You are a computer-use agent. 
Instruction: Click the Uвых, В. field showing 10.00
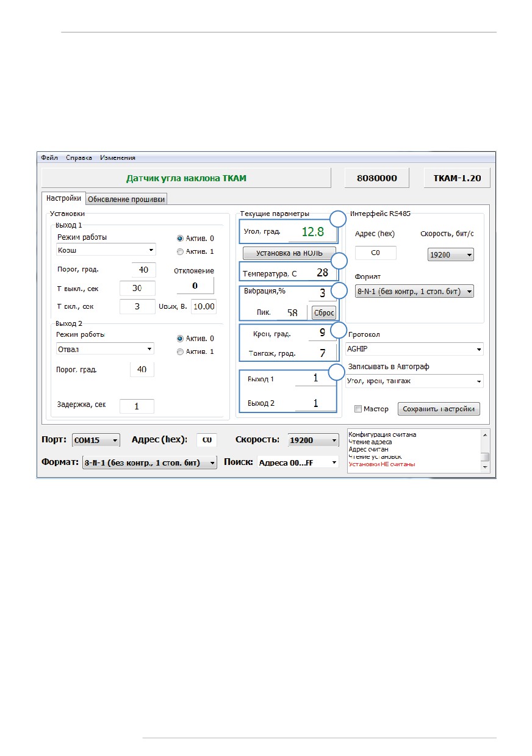(203, 306)
